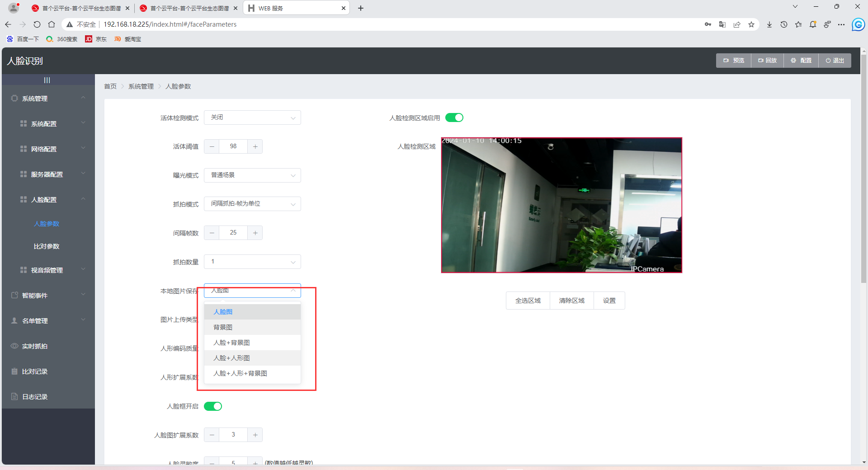
Task: Open the 曝光模式 dropdown
Action: 252,175
